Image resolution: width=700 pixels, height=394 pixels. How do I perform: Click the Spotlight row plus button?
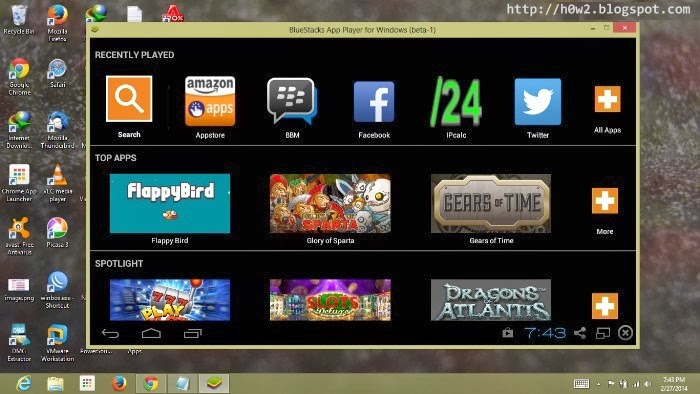click(604, 306)
